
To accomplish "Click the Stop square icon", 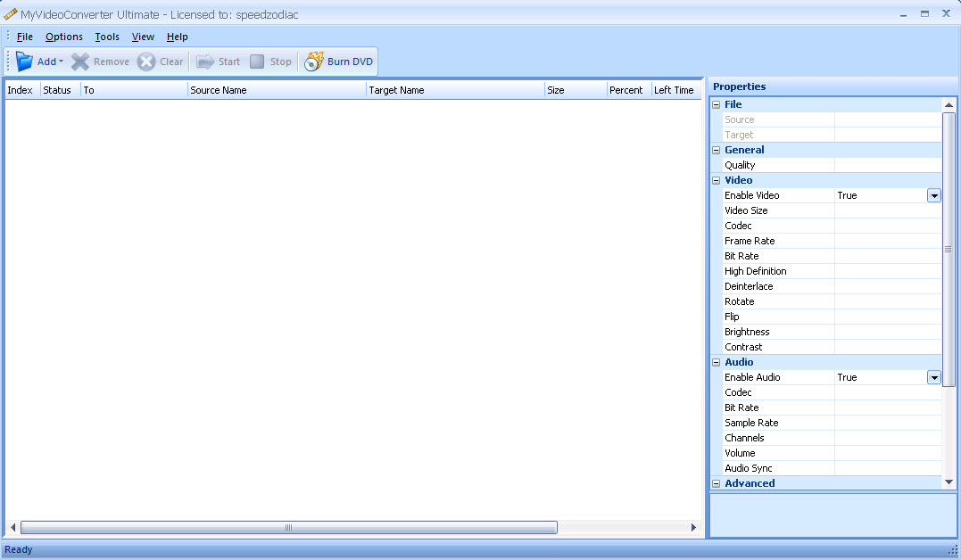I will [257, 62].
